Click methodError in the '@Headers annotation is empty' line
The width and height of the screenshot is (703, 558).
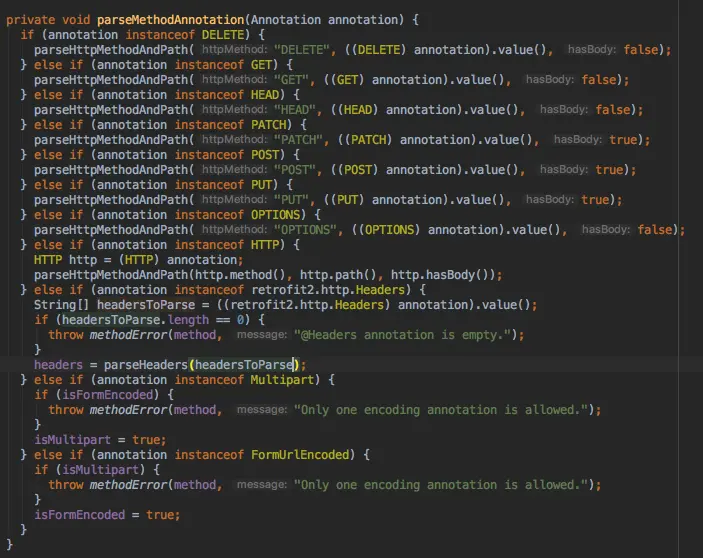[128, 335]
